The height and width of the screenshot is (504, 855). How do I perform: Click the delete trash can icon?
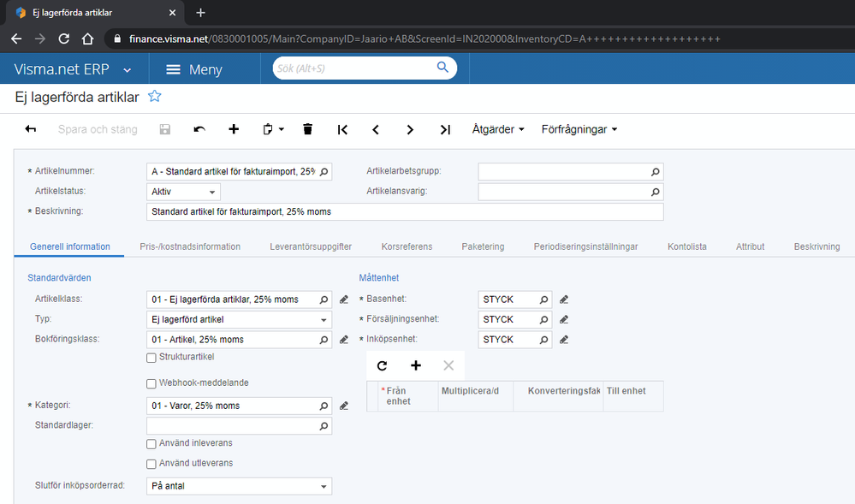(308, 129)
